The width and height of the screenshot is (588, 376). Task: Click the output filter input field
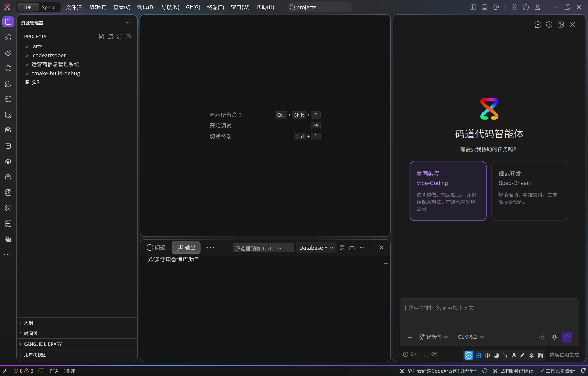point(263,248)
